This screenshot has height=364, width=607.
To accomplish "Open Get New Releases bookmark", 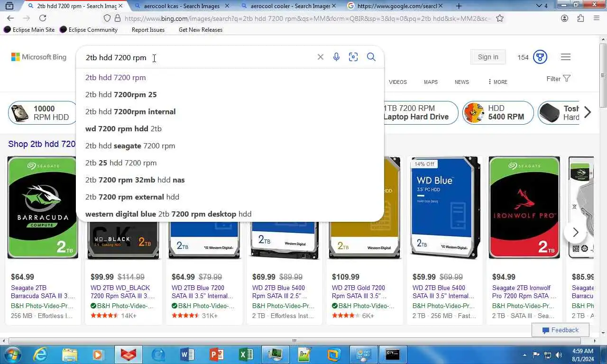I will pos(201,29).
